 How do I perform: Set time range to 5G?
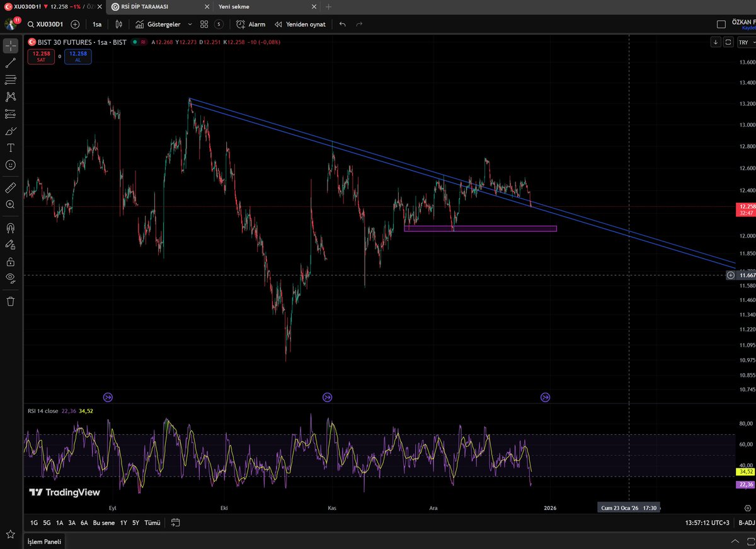[x=47, y=523]
